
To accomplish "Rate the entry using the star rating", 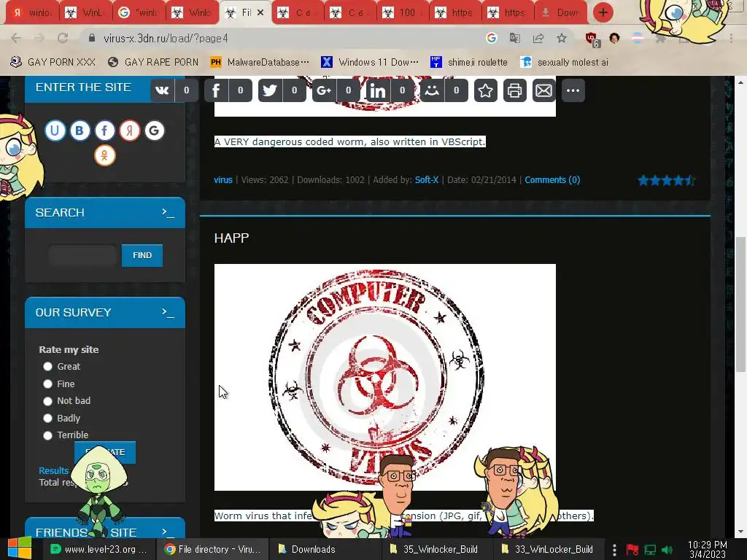I will click(667, 181).
